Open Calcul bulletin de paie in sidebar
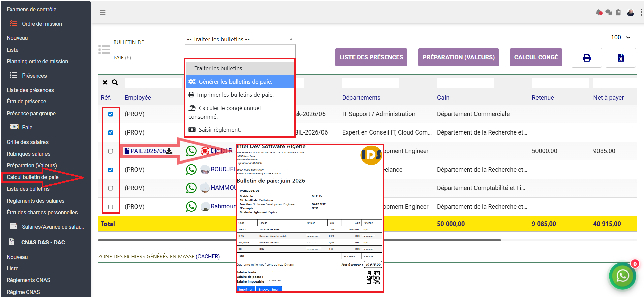Image resolution: width=644 pixels, height=297 pixels. 33,177
